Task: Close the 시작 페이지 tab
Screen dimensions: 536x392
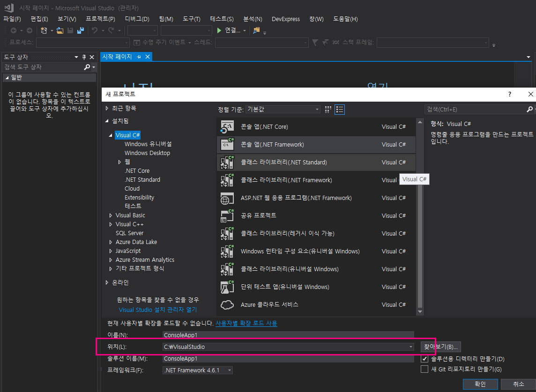Action: (148, 57)
